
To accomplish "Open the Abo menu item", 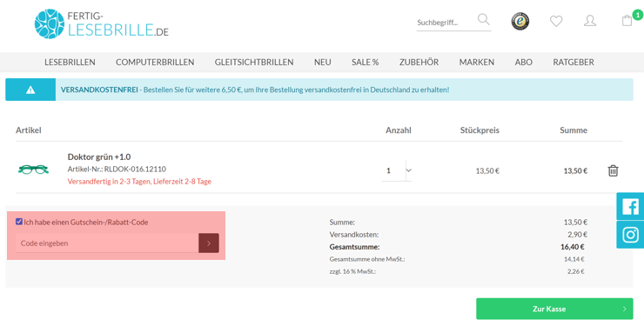I will click(524, 63).
